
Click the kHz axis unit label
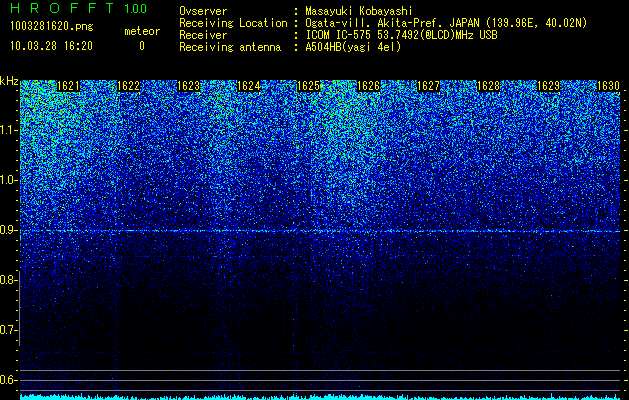(x=9, y=81)
